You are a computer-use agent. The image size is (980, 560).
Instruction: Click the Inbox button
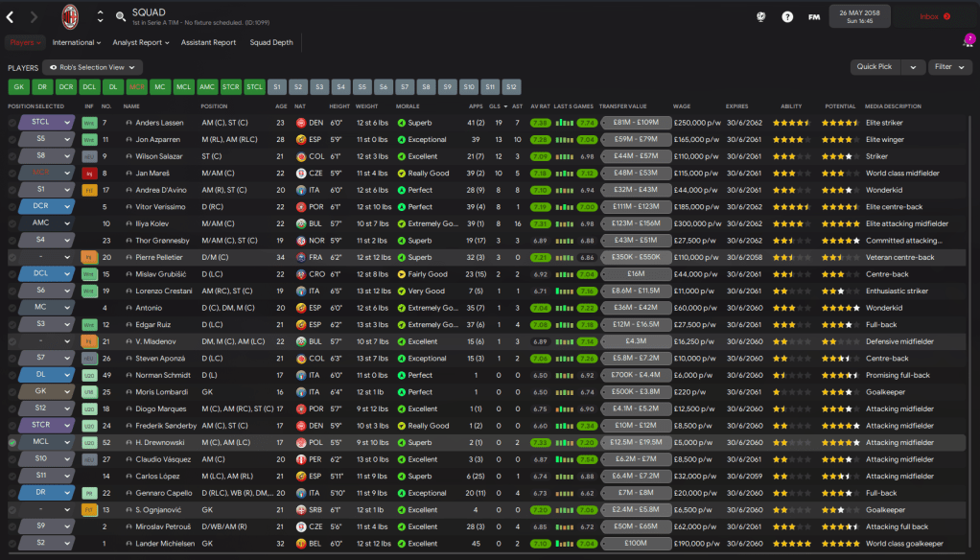coord(935,16)
